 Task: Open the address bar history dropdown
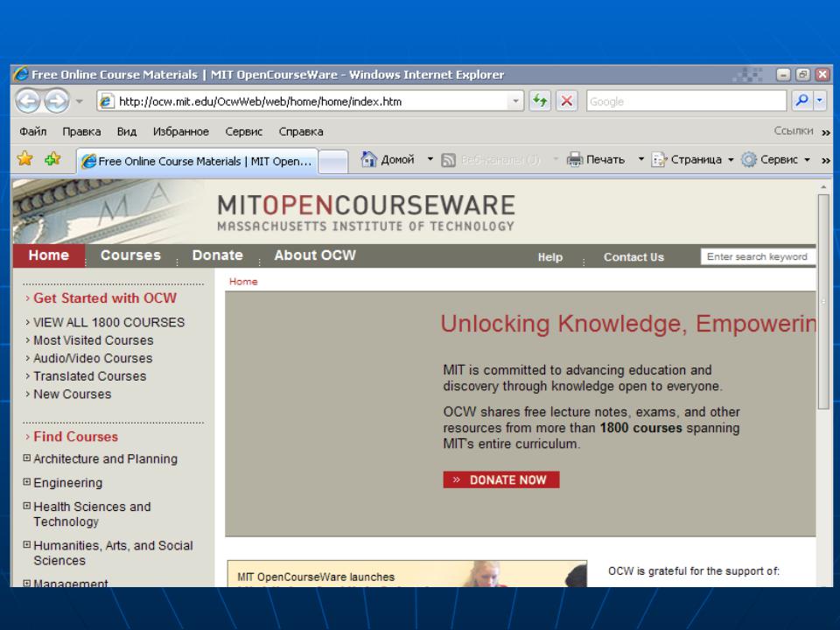(515, 101)
